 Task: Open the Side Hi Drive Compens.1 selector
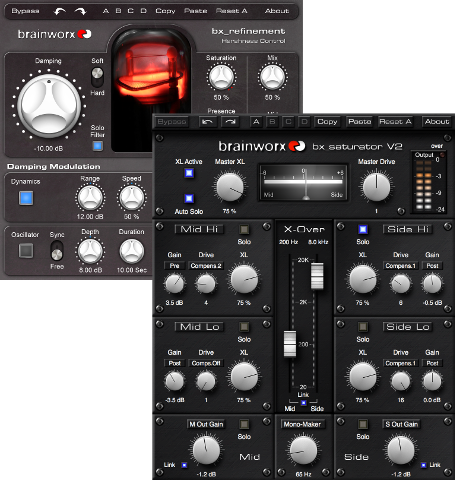(x=400, y=266)
